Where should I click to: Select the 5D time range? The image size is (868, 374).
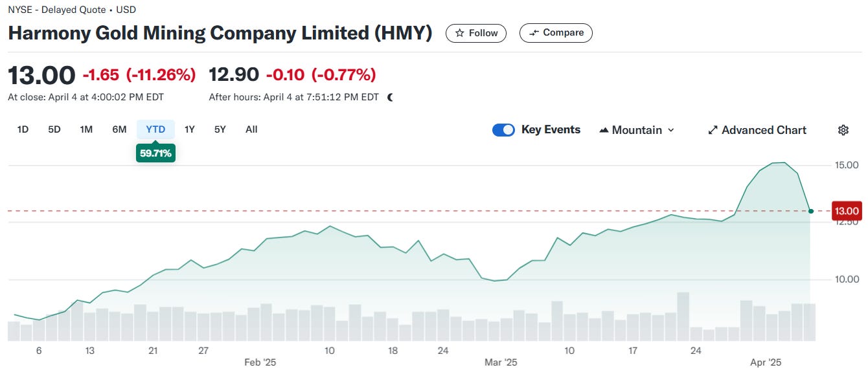click(54, 129)
